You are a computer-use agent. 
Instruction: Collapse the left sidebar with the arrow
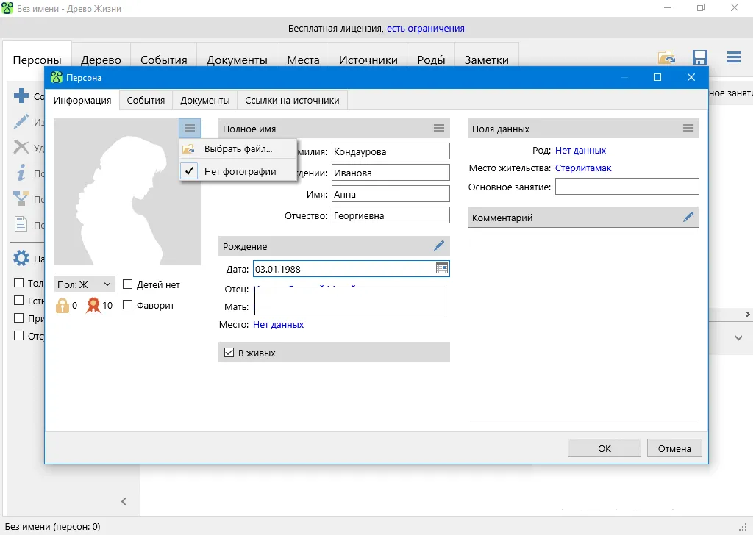click(124, 501)
